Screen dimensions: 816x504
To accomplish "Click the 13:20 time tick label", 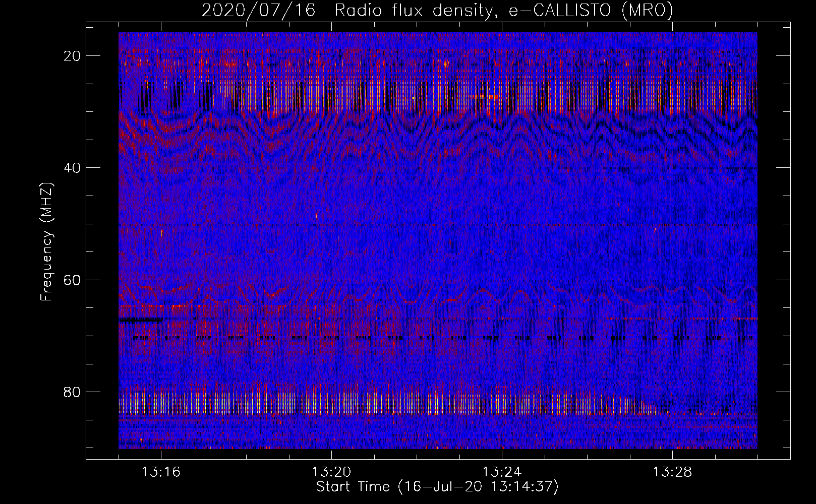I will [331, 472].
